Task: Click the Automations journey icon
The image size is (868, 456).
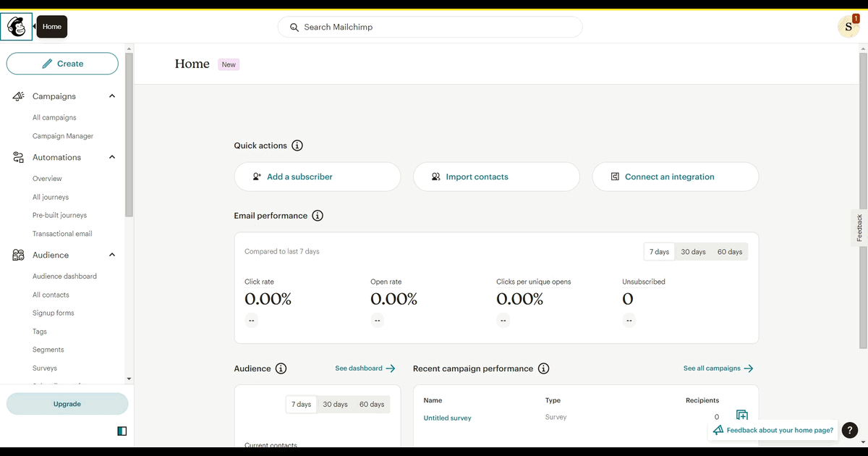Action: 19,157
